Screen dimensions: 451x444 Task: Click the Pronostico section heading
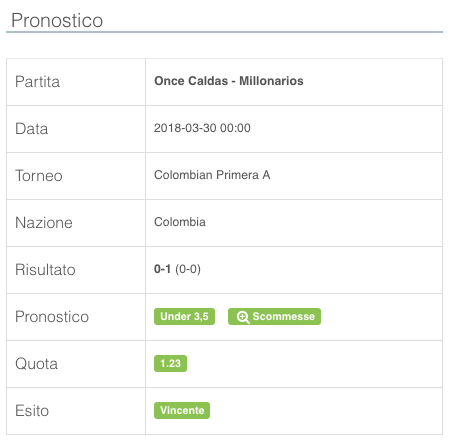[x=57, y=20]
